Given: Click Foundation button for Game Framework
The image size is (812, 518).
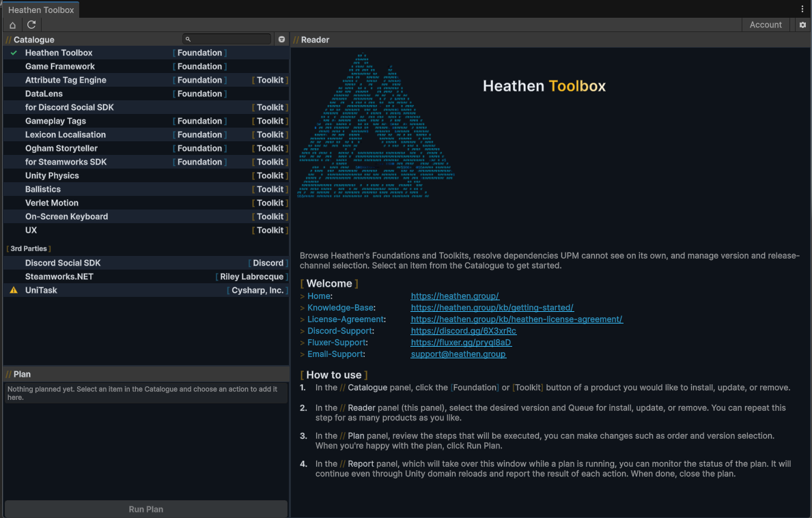Looking at the screenshot, I should [x=199, y=66].
